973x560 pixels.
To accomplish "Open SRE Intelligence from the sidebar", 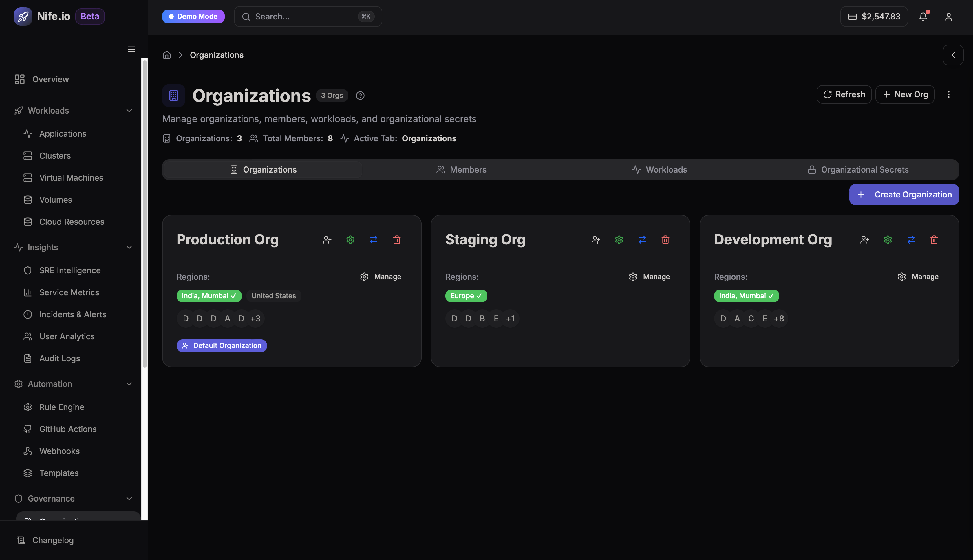I will click(x=69, y=270).
